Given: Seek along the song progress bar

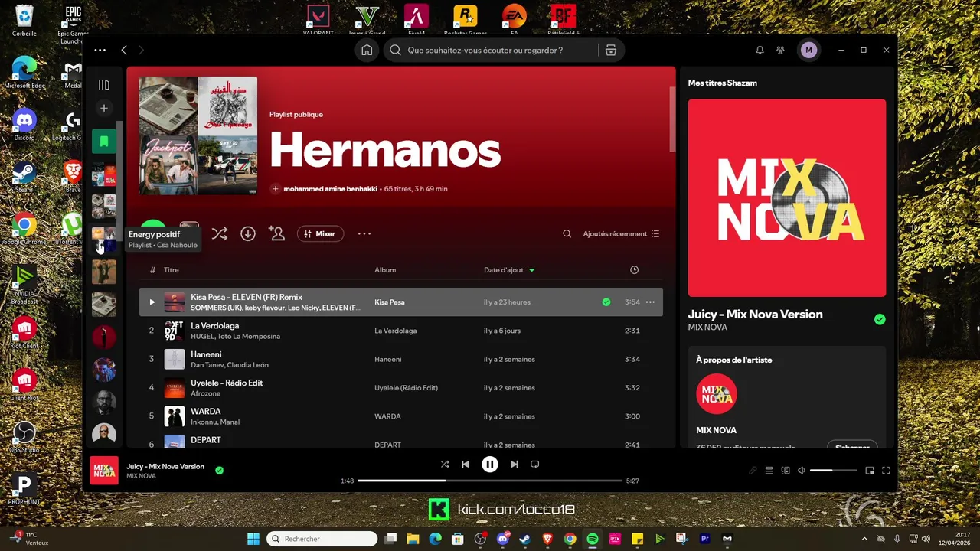Looking at the screenshot, I should pos(490,481).
